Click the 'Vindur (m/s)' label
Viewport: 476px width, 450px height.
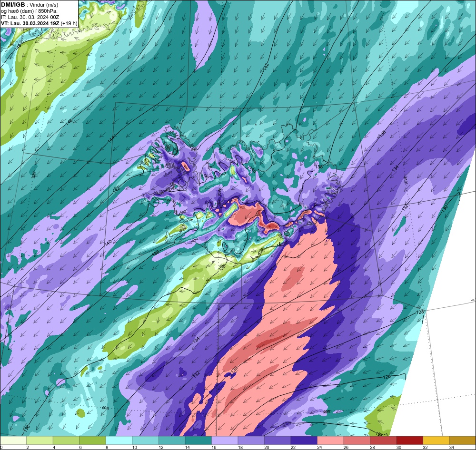pos(44,5)
